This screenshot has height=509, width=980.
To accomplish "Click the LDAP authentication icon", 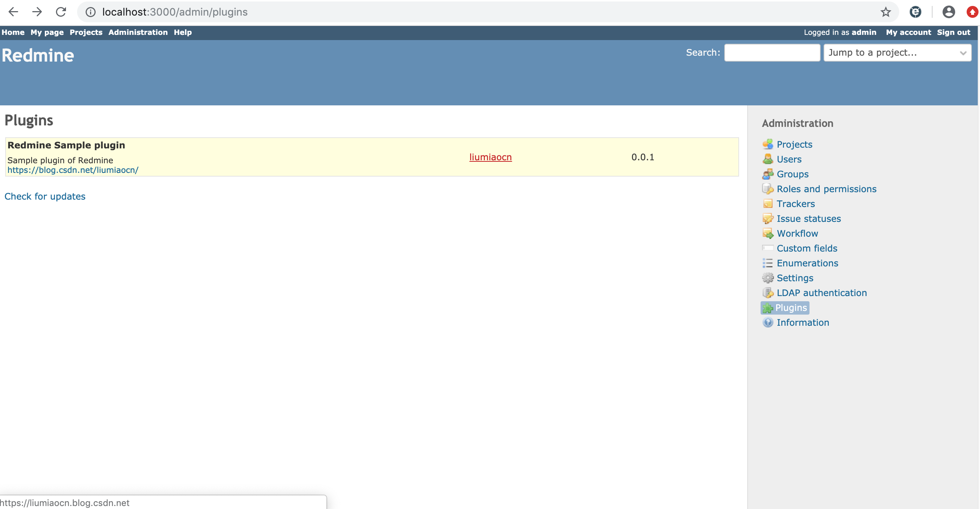I will [767, 293].
